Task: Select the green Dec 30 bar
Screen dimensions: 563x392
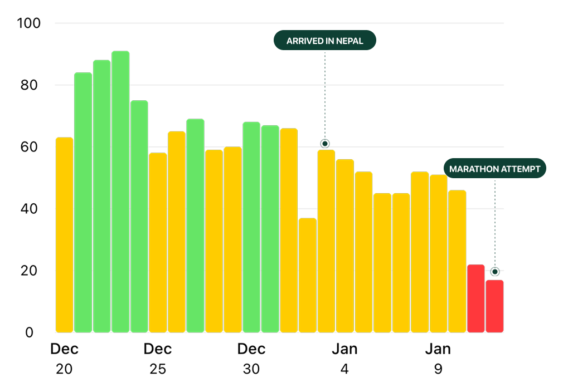Action: point(251,227)
